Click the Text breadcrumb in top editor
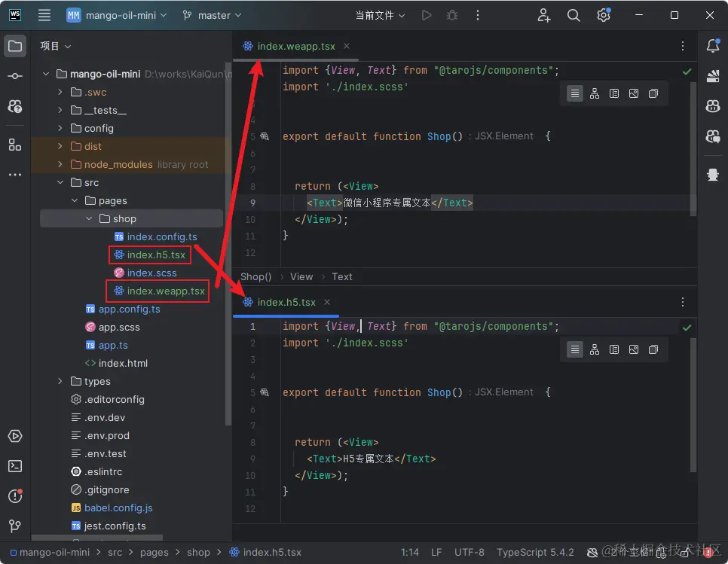 click(341, 276)
